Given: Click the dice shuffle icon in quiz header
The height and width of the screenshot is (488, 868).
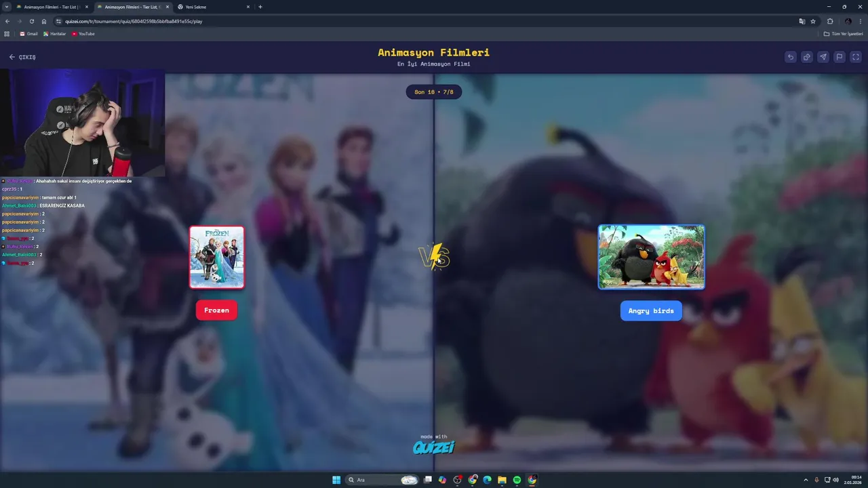Looking at the screenshot, I should [x=806, y=57].
